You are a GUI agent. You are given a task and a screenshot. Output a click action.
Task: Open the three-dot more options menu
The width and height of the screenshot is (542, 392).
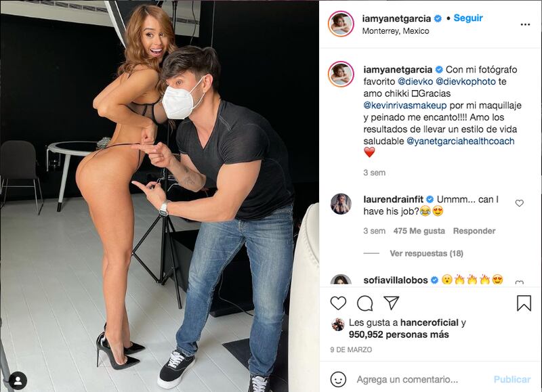tap(525, 24)
